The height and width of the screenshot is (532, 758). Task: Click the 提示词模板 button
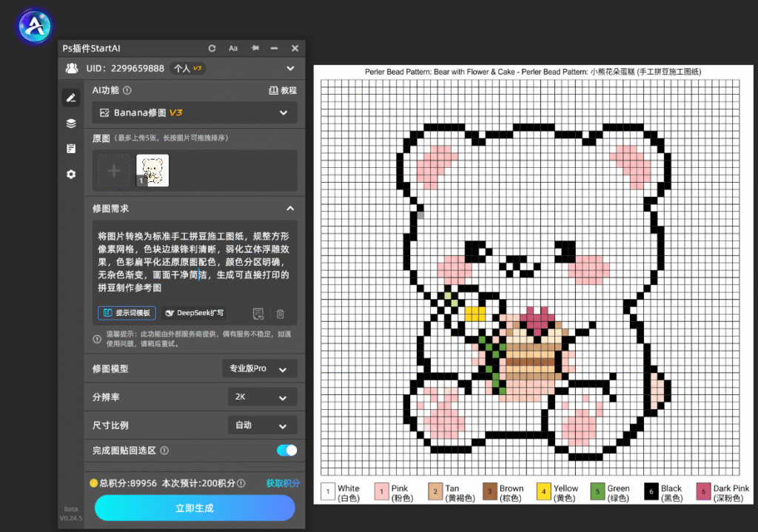(127, 313)
